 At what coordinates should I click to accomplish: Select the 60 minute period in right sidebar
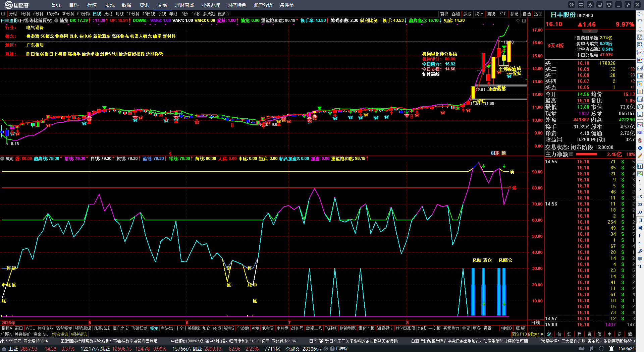point(640,212)
